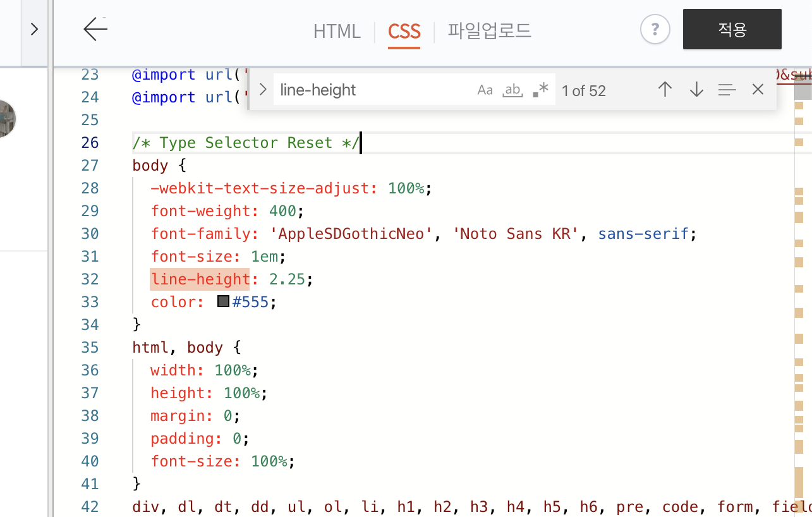Screen dimensions: 812x517
Task: Switch to the HTML tab
Action: click(x=337, y=31)
